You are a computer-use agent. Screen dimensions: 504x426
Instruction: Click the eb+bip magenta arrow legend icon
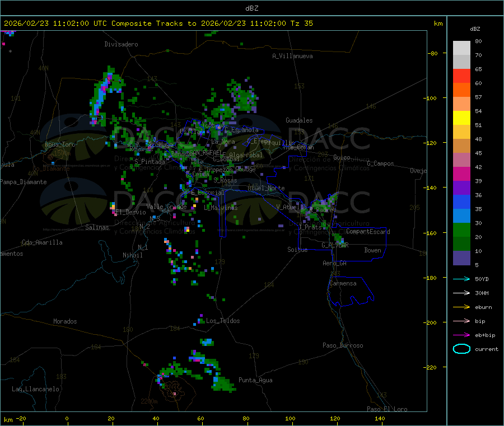coord(461,335)
